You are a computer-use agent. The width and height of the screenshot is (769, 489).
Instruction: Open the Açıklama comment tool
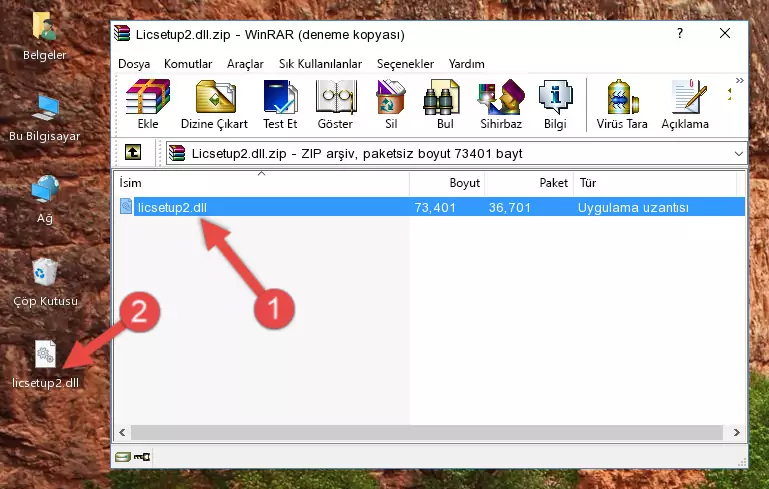click(685, 104)
